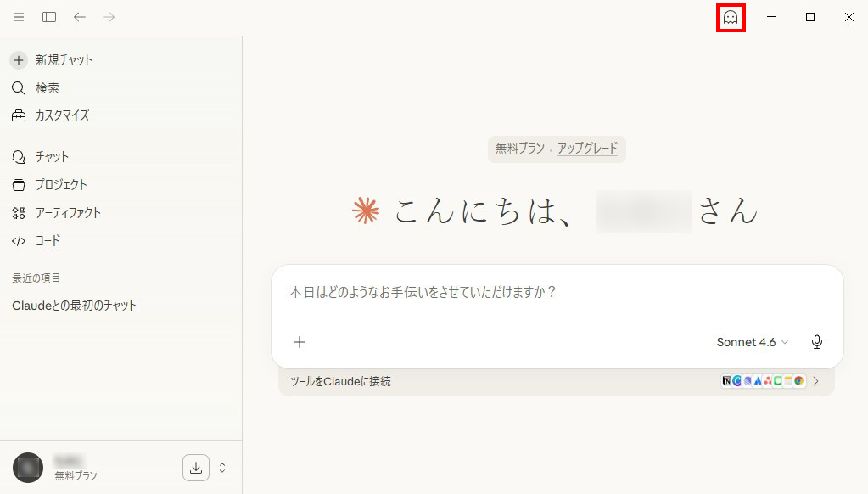868x494 pixels.
Task: Open the Sonnet 4.6 model selector
Action: click(x=751, y=342)
